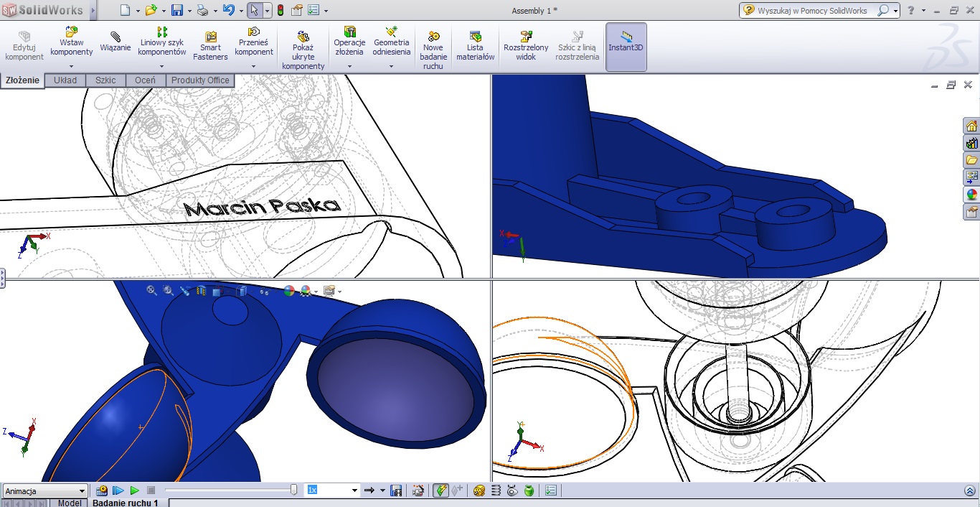Select Przenieś komponent tool
The height and width of the screenshot is (507, 980).
pyautogui.click(x=254, y=43)
